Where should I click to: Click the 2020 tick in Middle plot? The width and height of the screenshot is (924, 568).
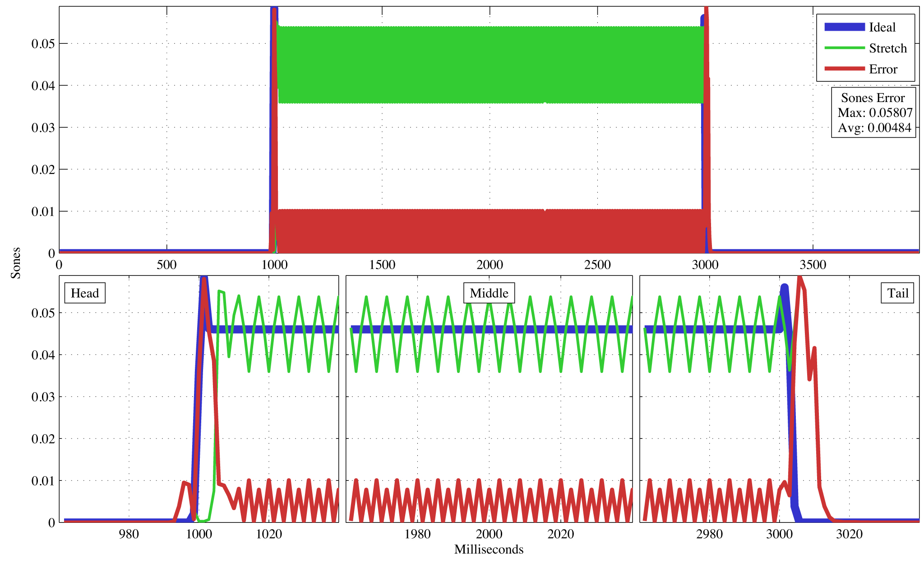pos(561,534)
